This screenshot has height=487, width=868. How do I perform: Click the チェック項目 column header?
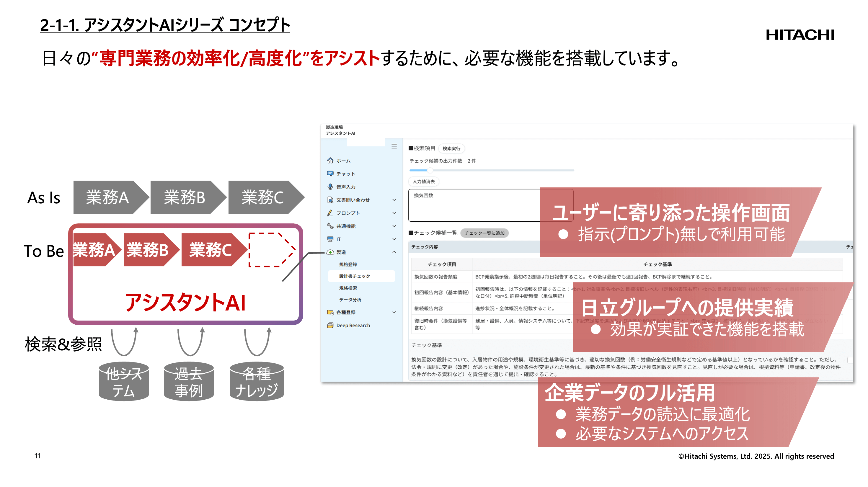pos(441,264)
